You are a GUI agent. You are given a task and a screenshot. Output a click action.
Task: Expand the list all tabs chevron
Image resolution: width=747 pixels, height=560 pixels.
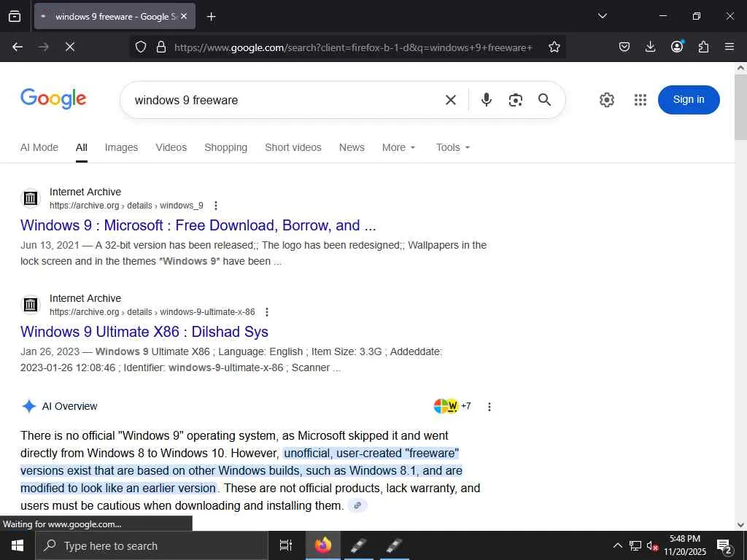(x=602, y=16)
